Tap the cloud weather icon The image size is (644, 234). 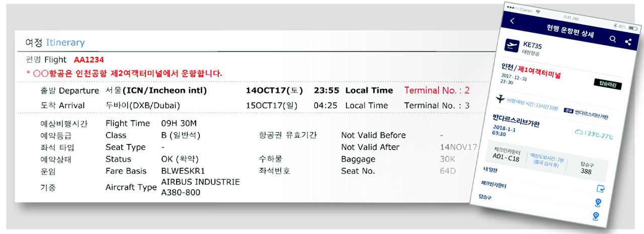coord(579,132)
